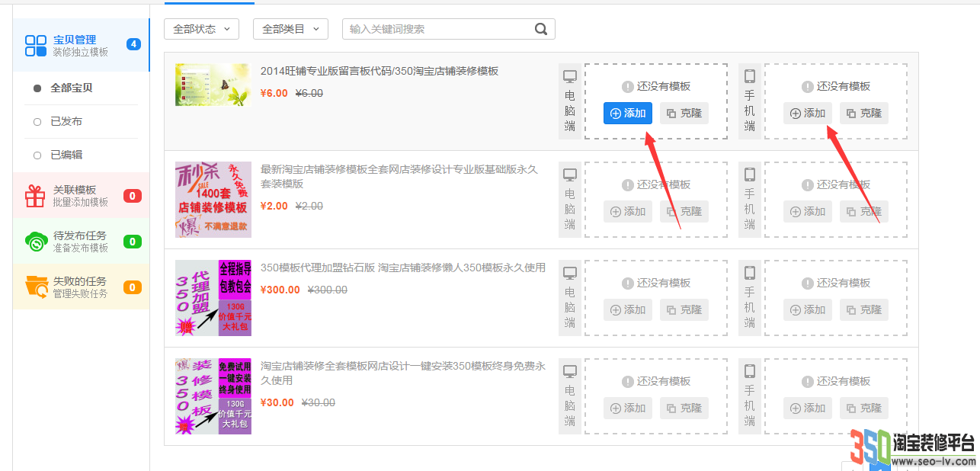Click the magnifier search icon
The image size is (980, 471).
pyautogui.click(x=541, y=29)
